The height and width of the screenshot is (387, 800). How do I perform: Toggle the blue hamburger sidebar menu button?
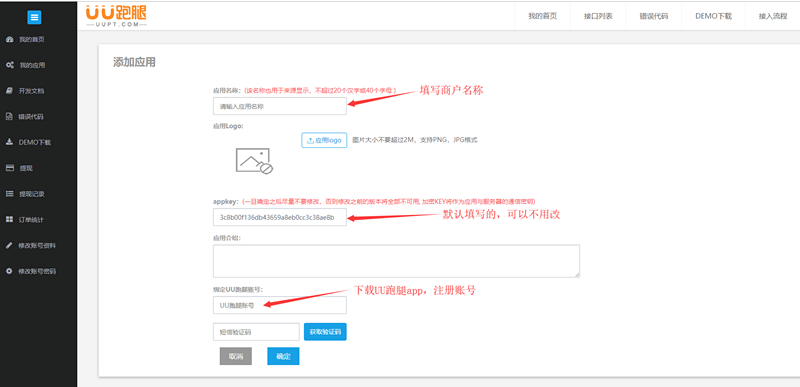click(34, 17)
